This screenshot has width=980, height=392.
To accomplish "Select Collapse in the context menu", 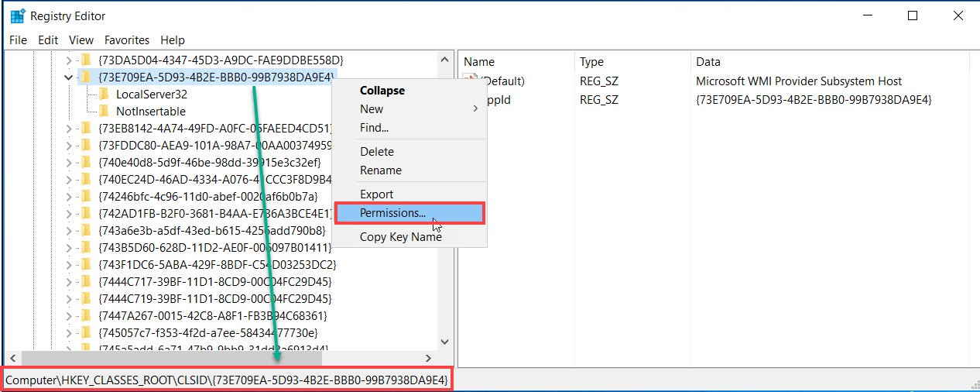I will click(382, 91).
